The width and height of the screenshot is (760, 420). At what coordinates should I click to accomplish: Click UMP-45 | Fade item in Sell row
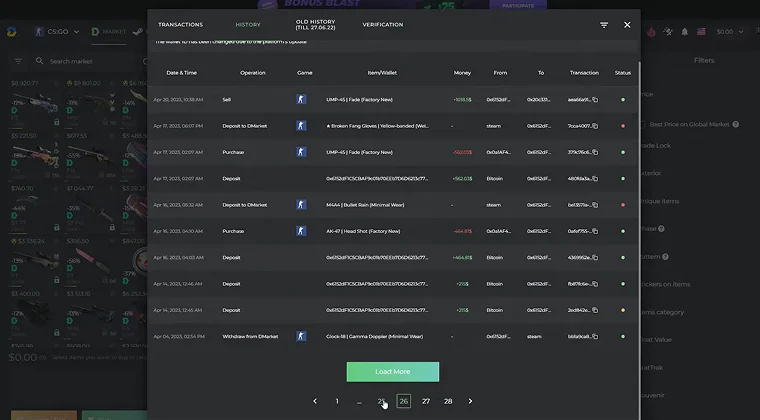click(359, 100)
